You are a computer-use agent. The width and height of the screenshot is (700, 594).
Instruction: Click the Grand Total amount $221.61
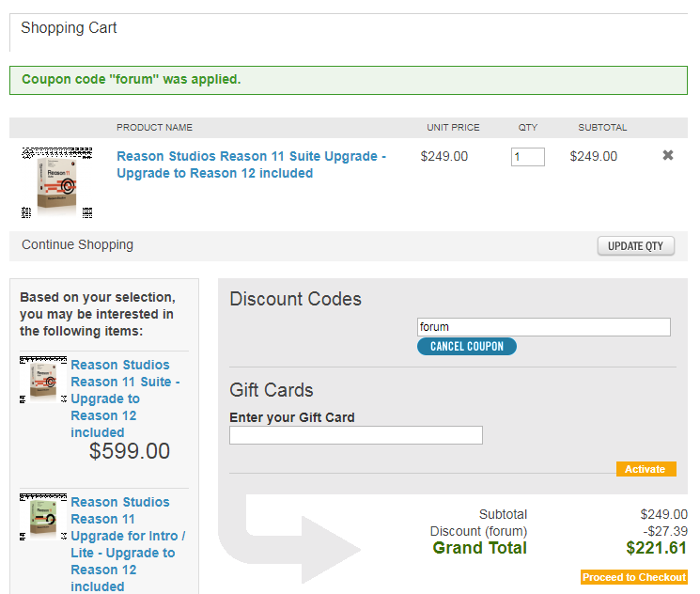pyautogui.click(x=656, y=548)
